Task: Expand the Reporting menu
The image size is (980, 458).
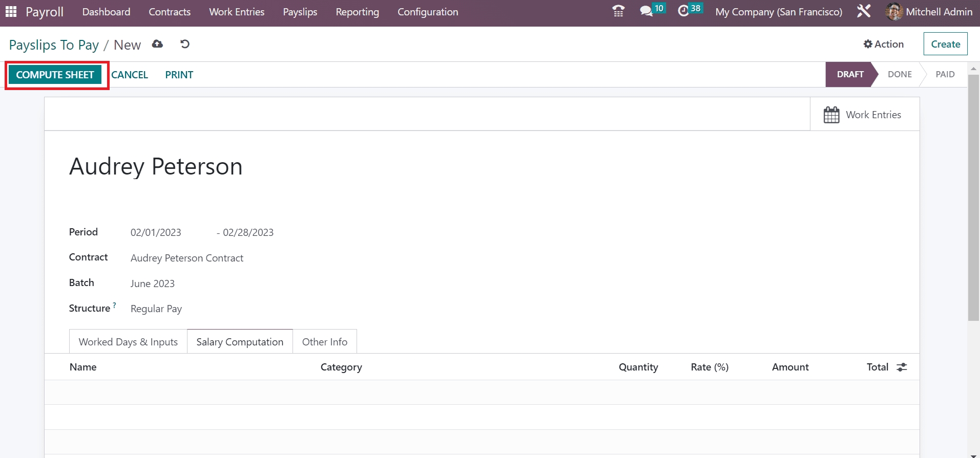Action: point(357,12)
